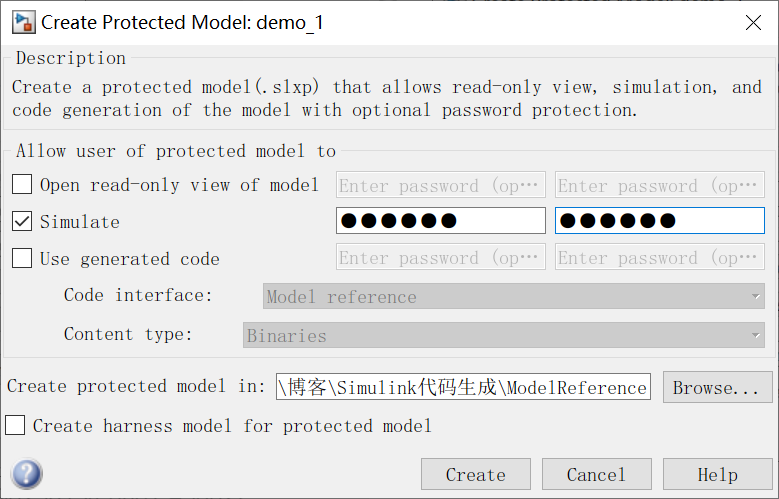
Task: Click the Help button
Action: (x=717, y=474)
